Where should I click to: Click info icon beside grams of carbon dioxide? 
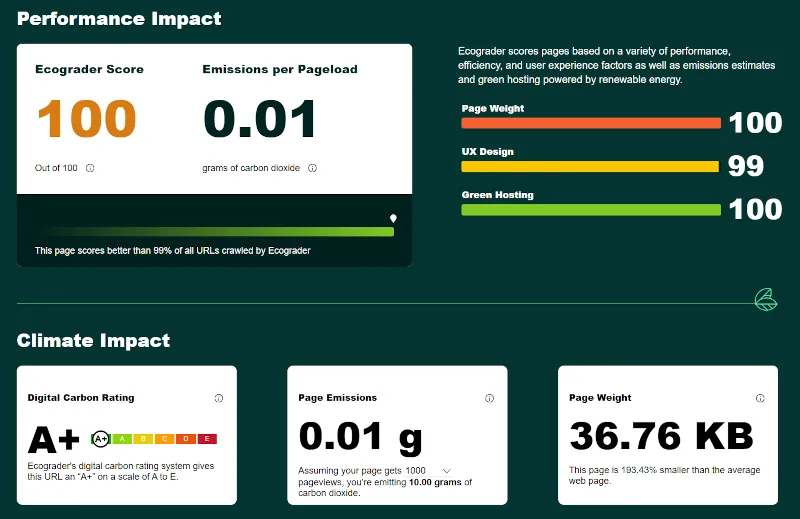point(312,168)
